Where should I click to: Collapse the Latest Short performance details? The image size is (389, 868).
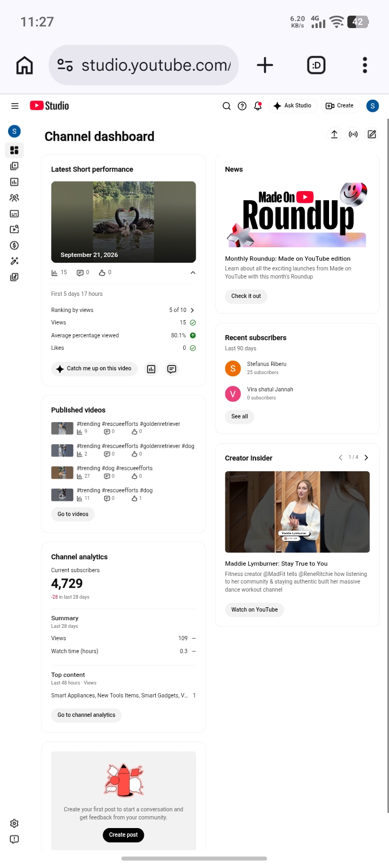(193, 273)
